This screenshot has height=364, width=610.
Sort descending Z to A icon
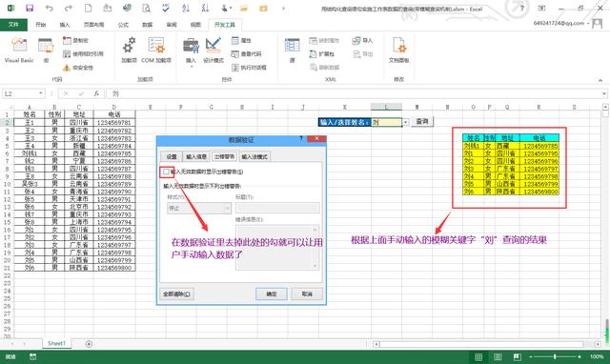pos(205,8)
